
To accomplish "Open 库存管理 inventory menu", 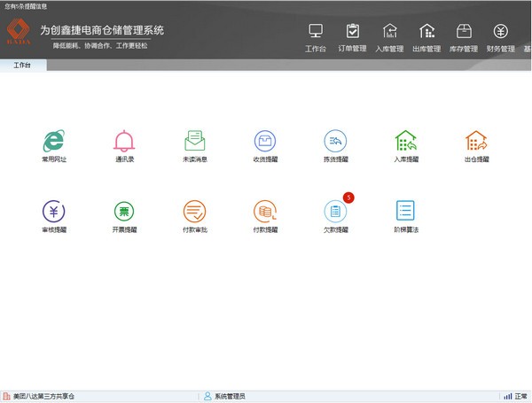I will [x=463, y=37].
